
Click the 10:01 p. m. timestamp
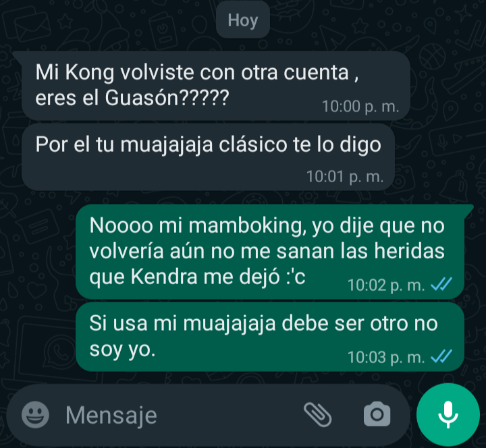(345, 177)
